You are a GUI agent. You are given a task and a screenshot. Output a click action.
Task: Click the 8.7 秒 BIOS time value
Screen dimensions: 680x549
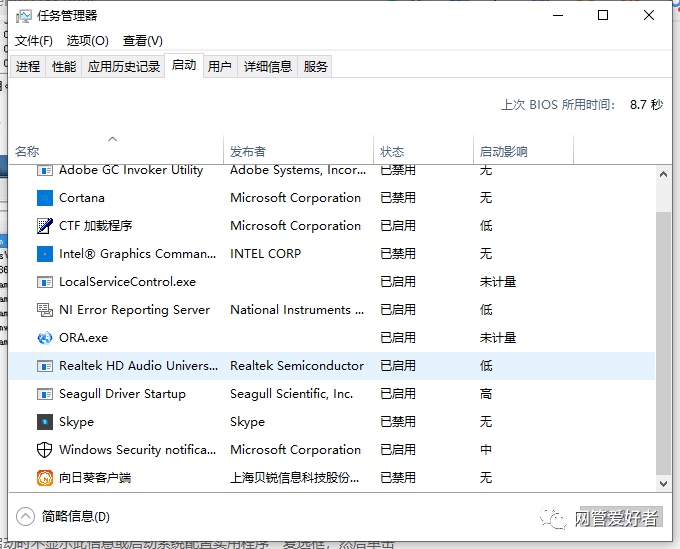(647, 105)
